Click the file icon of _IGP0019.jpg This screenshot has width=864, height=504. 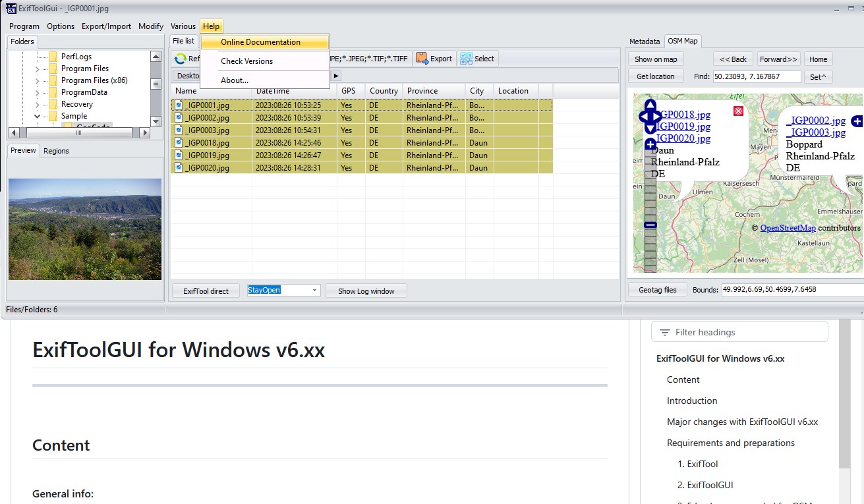click(x=179, y=155)
